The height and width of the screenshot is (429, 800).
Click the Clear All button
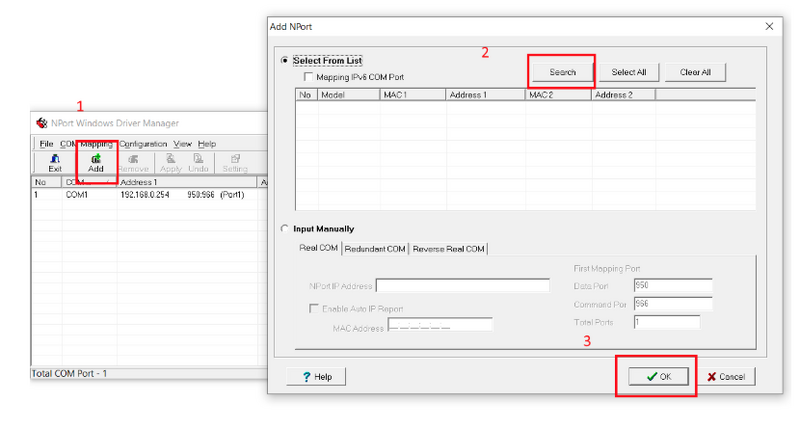[x=695, y=72]
